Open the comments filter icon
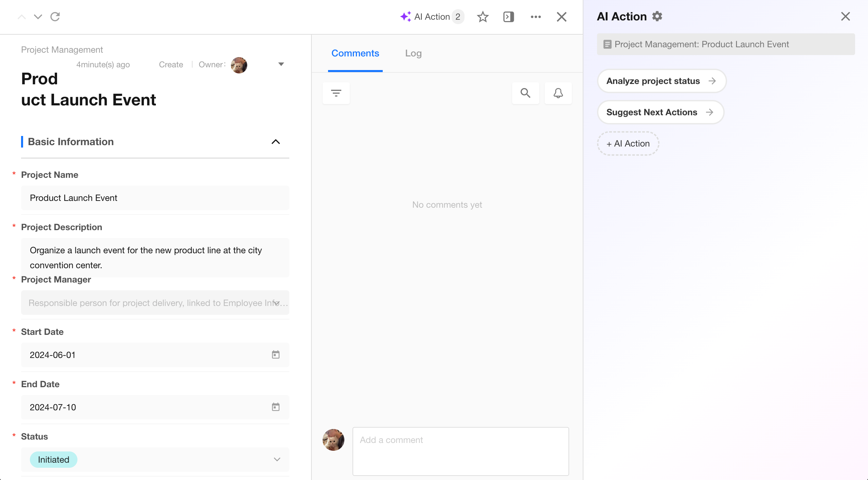This screenshot has height=480, width=868. 336,93
